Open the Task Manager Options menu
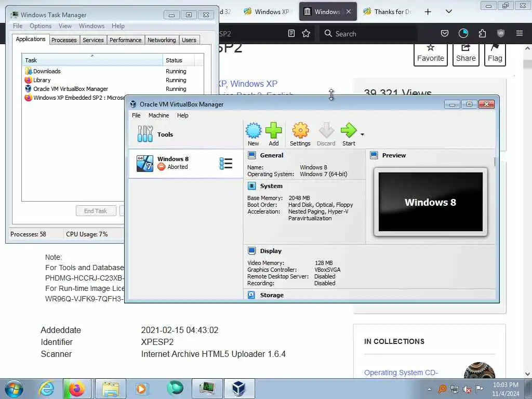The width and height of the screenshot is (532, 399). pos(41,26)
